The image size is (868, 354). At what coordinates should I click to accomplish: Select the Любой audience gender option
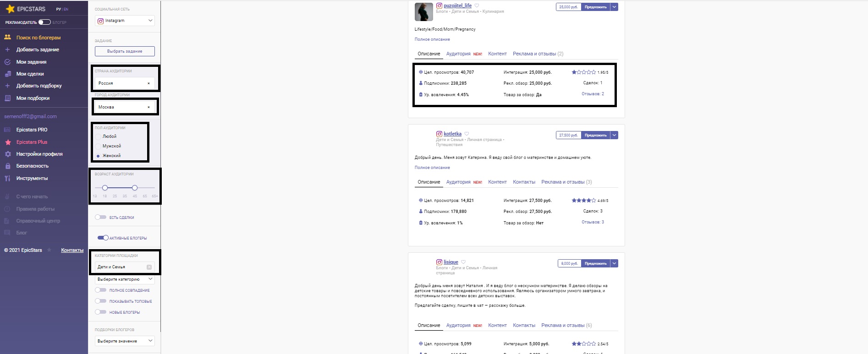98,136
